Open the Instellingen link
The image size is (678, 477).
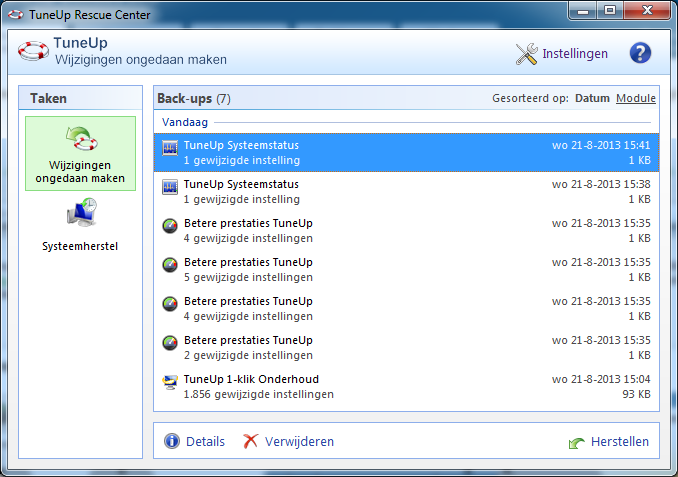coord(575,54)
